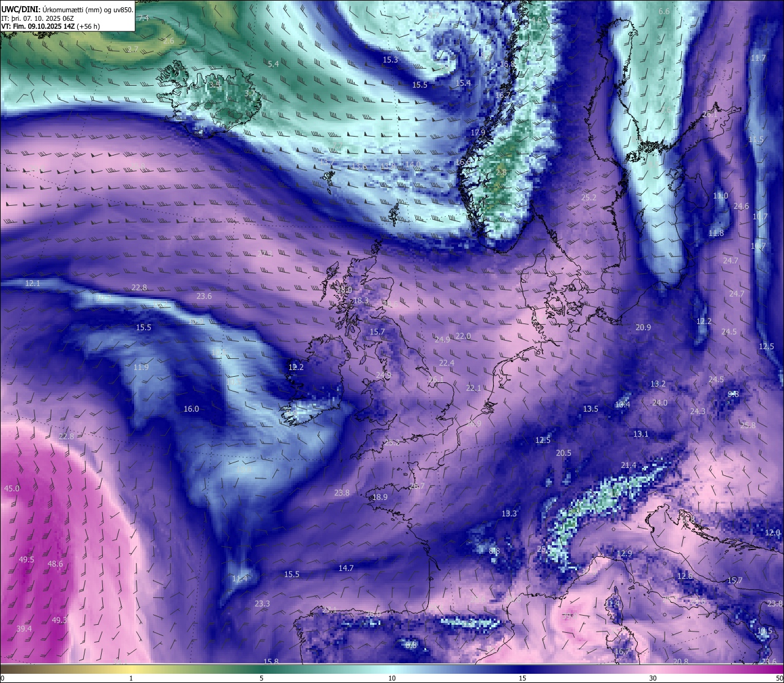784x683 pixels.
Task: Click the 39.4 value label
Action: click(x=24, y=628)
